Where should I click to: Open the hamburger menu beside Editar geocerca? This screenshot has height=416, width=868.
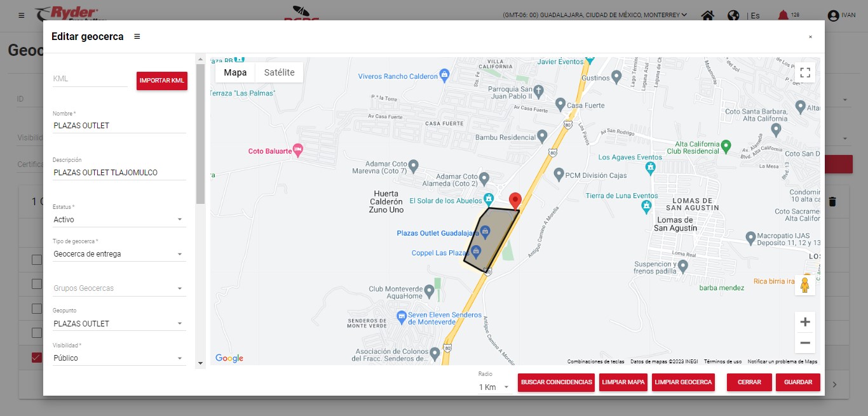coord(137,37)
